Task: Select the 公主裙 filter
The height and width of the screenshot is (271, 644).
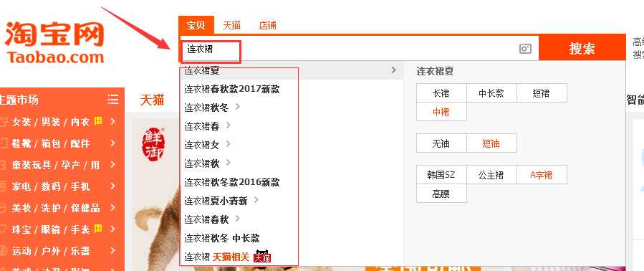Action: [x=491, y=175]
